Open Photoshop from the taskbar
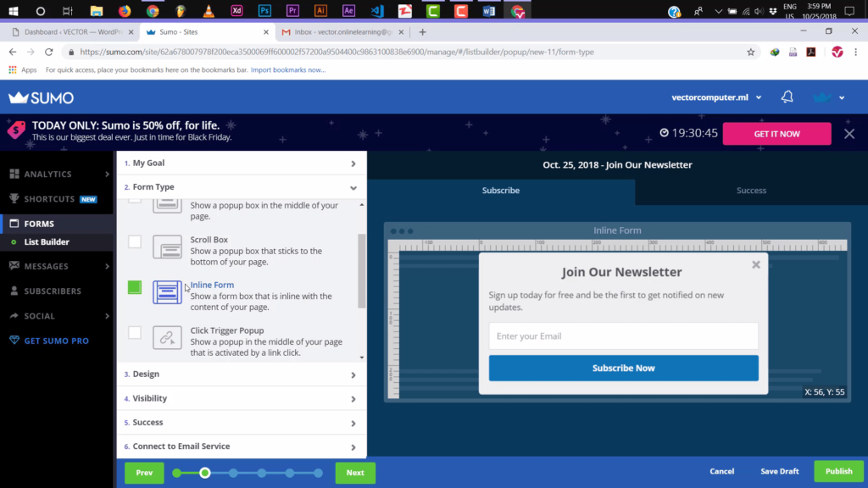868x488 pixels. pos(264,10)
